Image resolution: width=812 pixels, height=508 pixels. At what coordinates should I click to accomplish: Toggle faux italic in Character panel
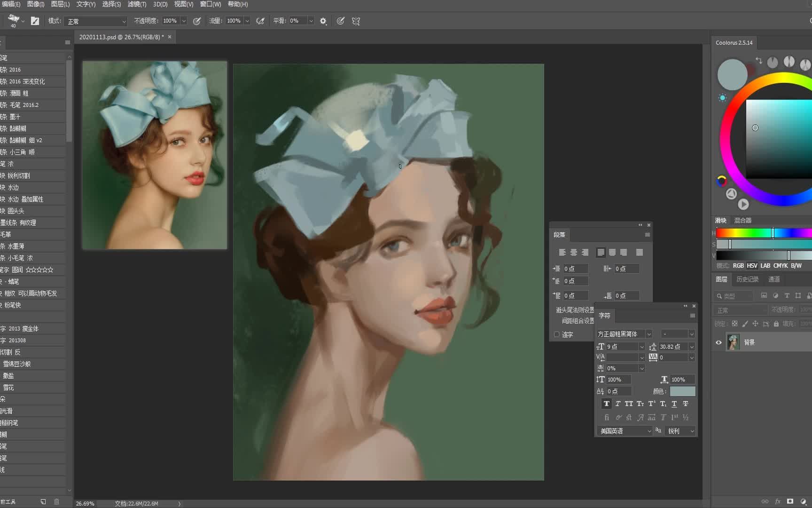(x=617, y=404)
